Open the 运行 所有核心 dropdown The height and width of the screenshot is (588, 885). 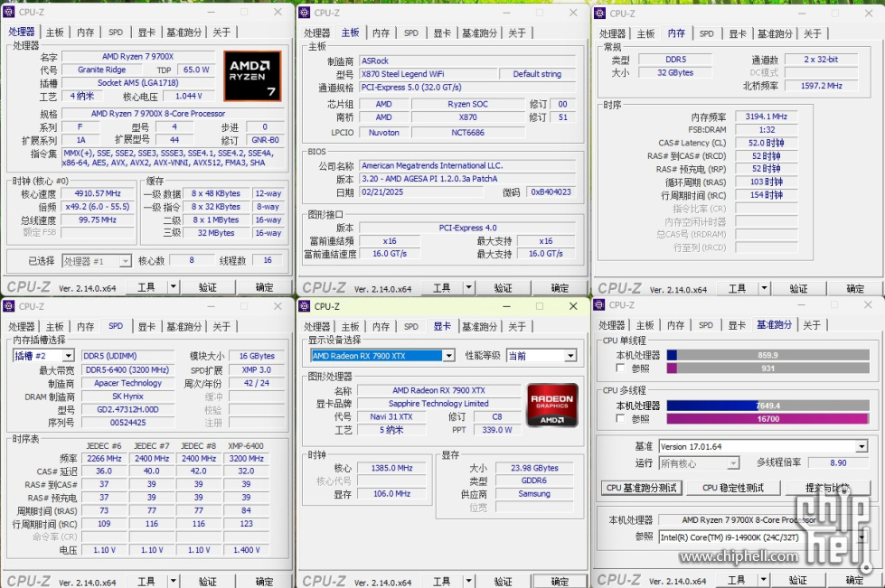[x=699, y=463]
